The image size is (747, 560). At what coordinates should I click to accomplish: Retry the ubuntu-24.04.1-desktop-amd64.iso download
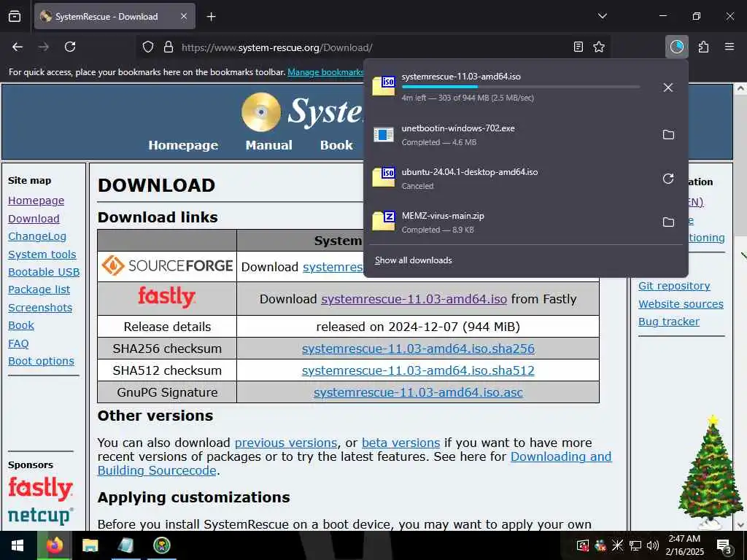click(x=668, y=179)
